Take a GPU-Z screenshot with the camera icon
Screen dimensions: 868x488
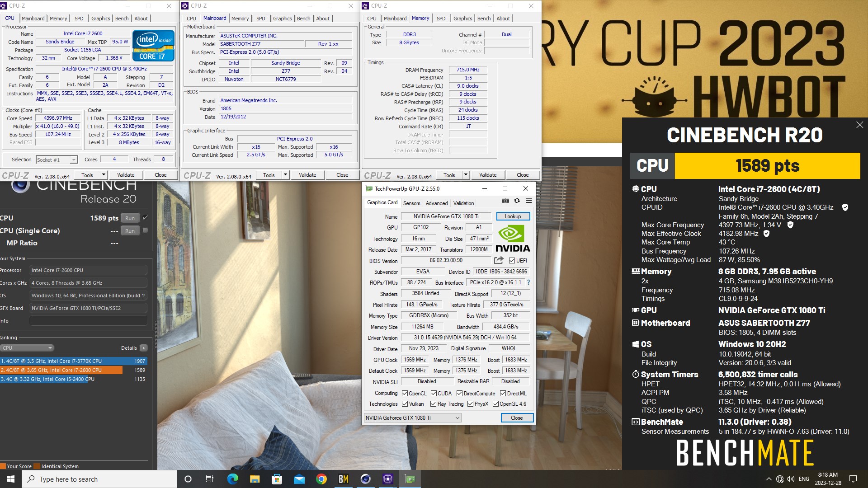pyautogui.click(x=505, y=201)
